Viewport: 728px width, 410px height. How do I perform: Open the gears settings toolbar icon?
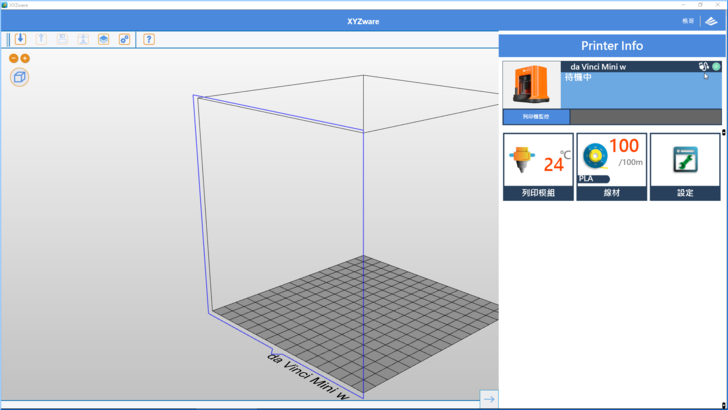click(x=124, y=39)
